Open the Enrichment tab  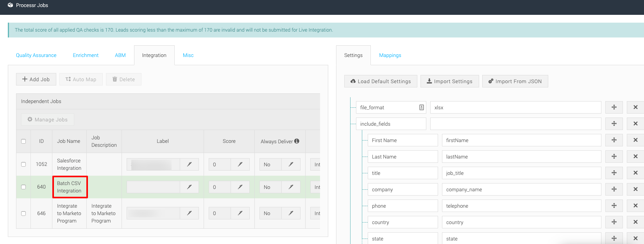(86, 55)
